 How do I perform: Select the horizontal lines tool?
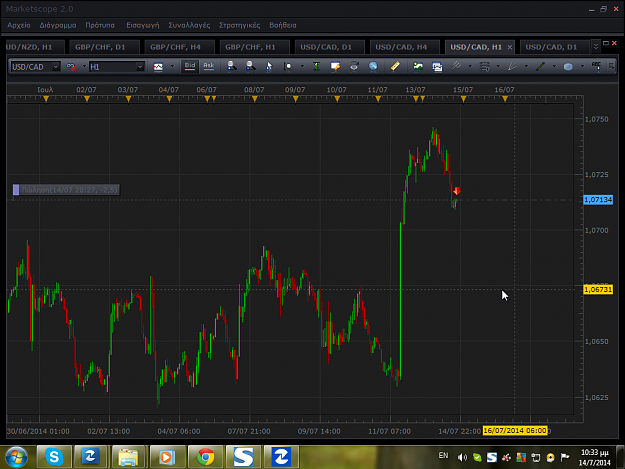485,67
